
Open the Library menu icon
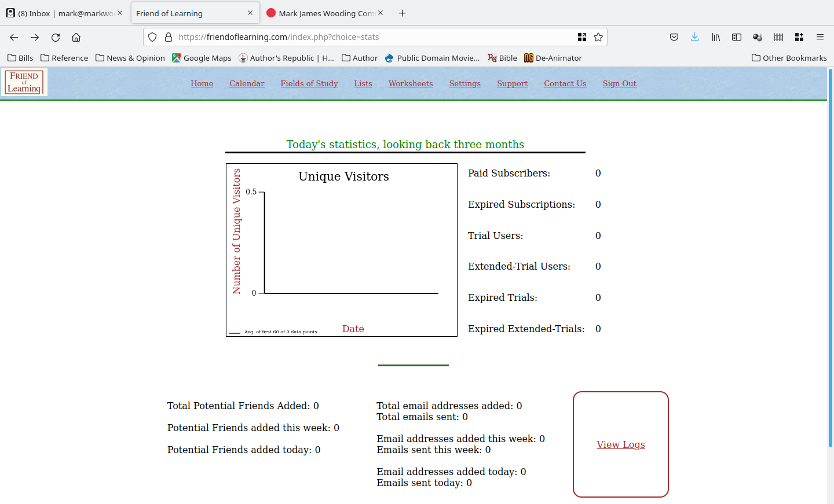click(716, 37)
